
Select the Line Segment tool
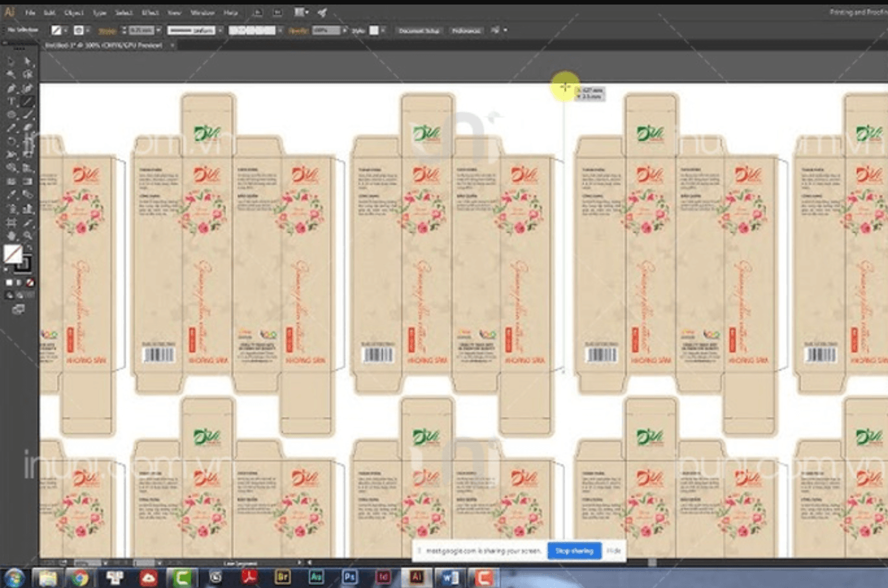[27, 101]
